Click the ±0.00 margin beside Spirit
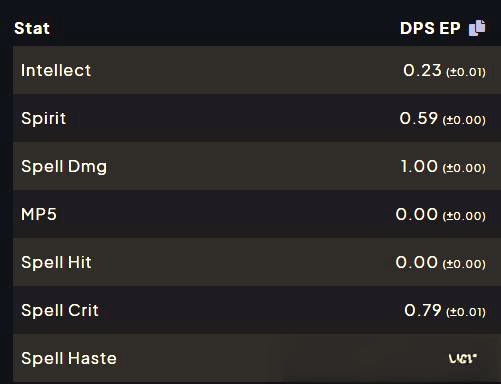The image size is (501, 384). tap(464, 120)
